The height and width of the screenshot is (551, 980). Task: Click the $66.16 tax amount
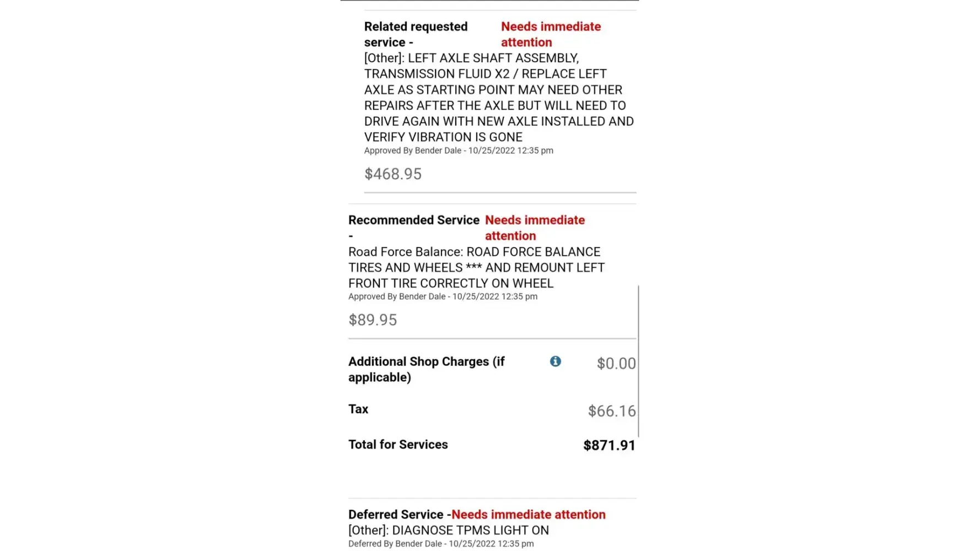coord(611,411)
